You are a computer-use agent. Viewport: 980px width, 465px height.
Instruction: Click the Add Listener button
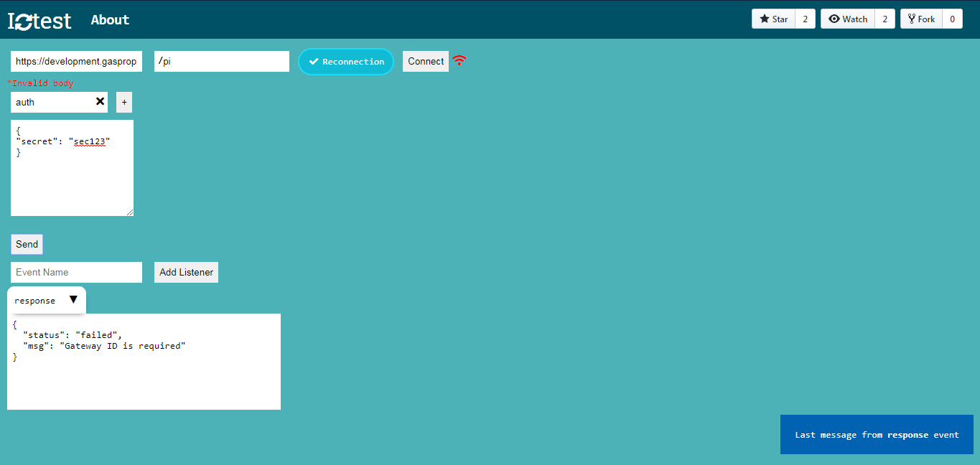coord(186,272)
